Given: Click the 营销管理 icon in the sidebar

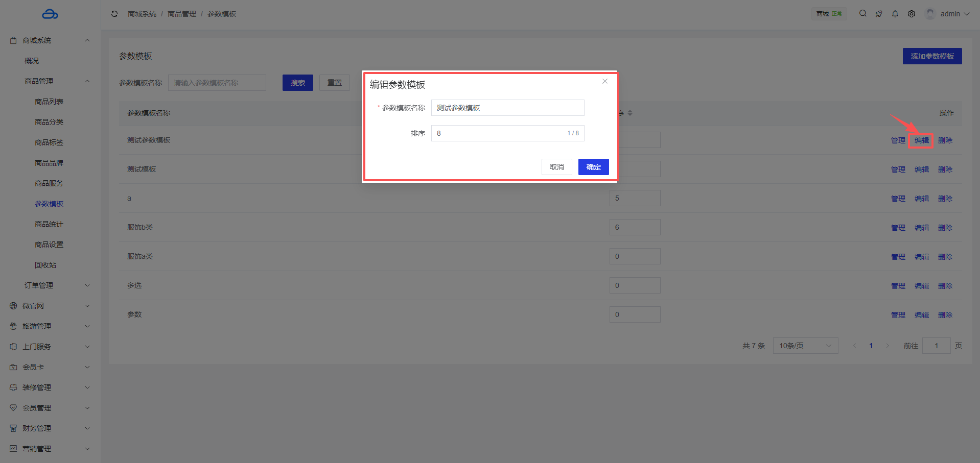Looking at the screenshot, I should tap(13, 449).
